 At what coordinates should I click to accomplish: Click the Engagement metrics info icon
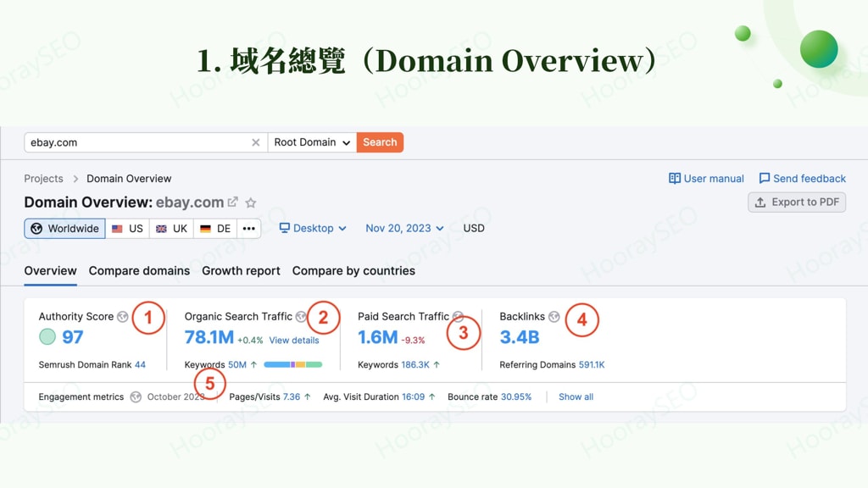(136, 396)
